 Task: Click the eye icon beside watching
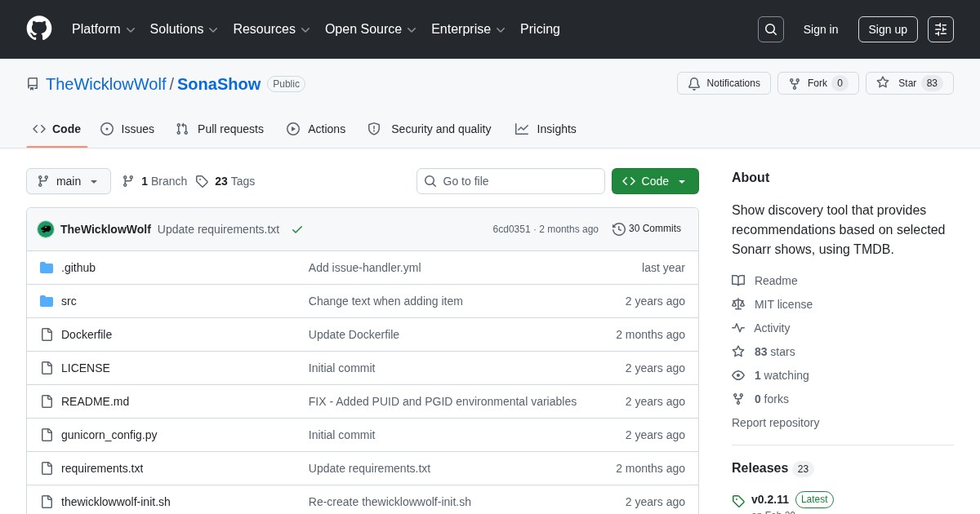738,375
